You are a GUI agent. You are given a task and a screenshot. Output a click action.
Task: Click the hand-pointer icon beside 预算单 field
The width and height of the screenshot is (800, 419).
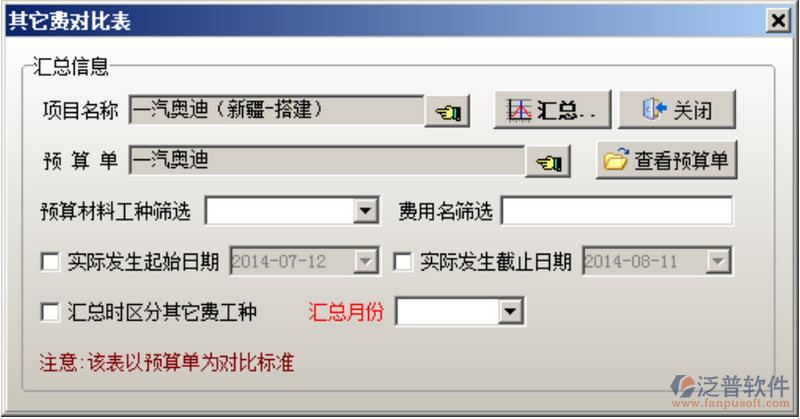point(548,161)
